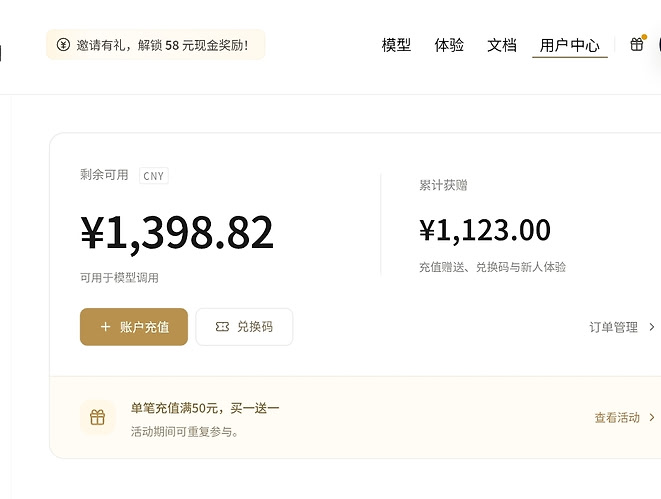Click the CNY currency badge
Image resolution: width=661 pixels, height=499 pixels.
point(153,176)
